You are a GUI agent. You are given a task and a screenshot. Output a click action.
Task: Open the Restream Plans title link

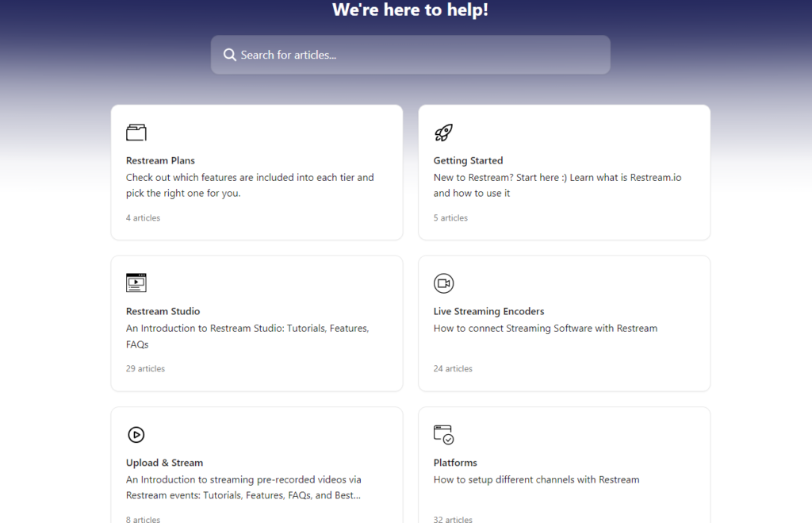160,160
